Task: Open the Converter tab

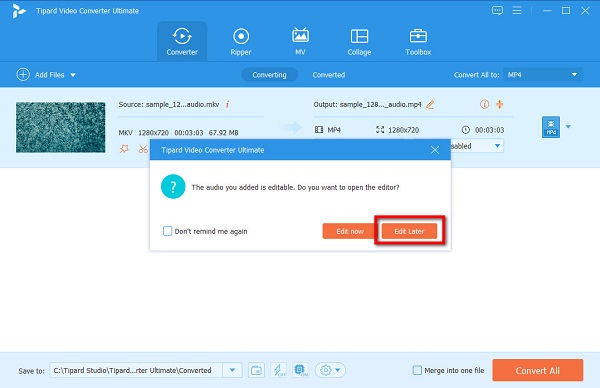Action: pos(182,41)
